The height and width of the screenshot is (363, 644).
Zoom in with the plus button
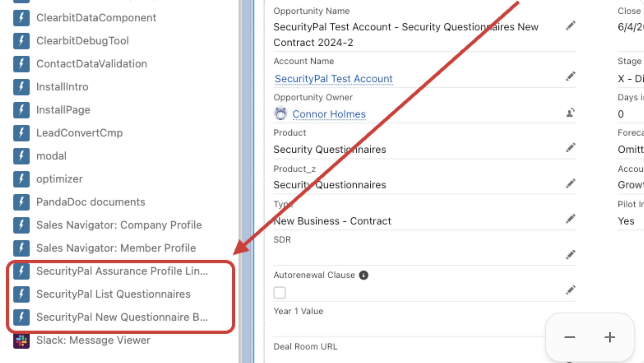click(610, 337)
